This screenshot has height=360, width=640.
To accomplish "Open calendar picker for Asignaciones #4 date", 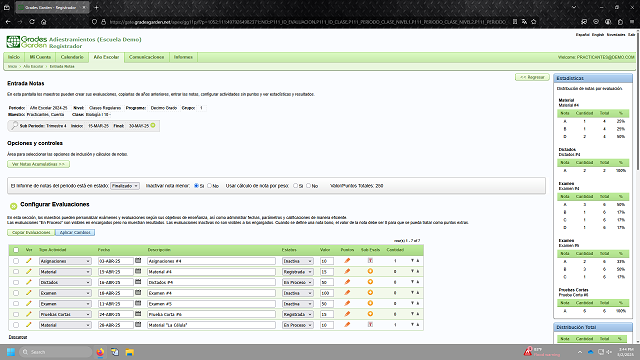I will tap(138, 260).
